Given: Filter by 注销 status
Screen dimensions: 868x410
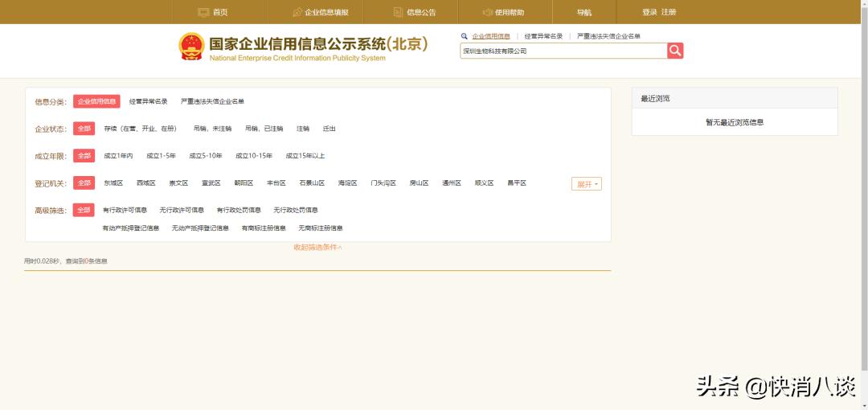Looking at the screenshot, I should point(303,129).
